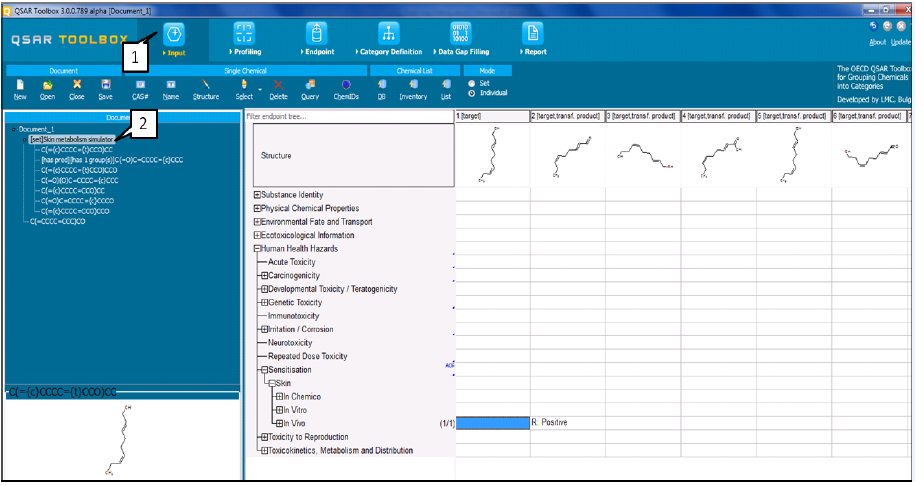Select Immunotoxicity endpoint
The image size is (924, 486).
click(293, 316)
